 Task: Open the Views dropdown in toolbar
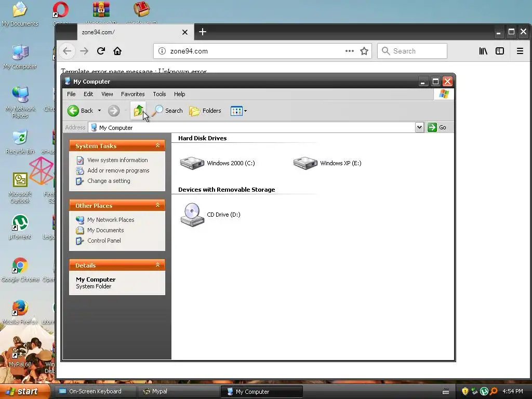click(238, 111)
